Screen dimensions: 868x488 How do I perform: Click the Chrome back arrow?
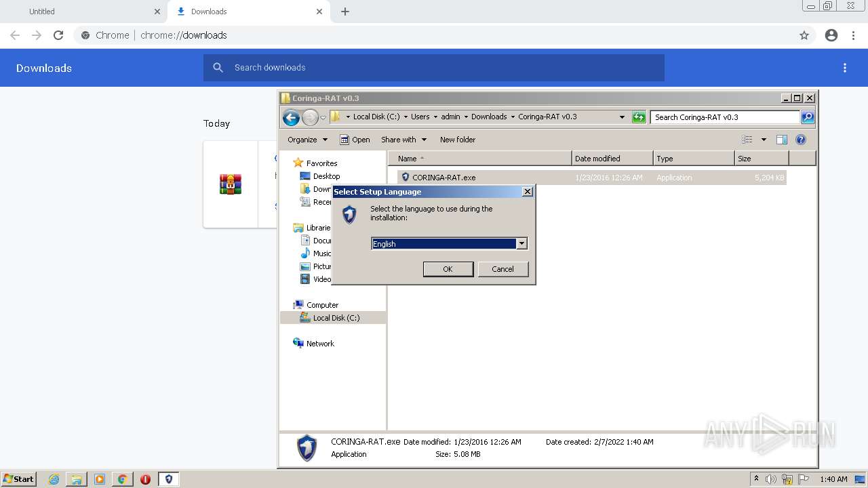coord(15,35)
